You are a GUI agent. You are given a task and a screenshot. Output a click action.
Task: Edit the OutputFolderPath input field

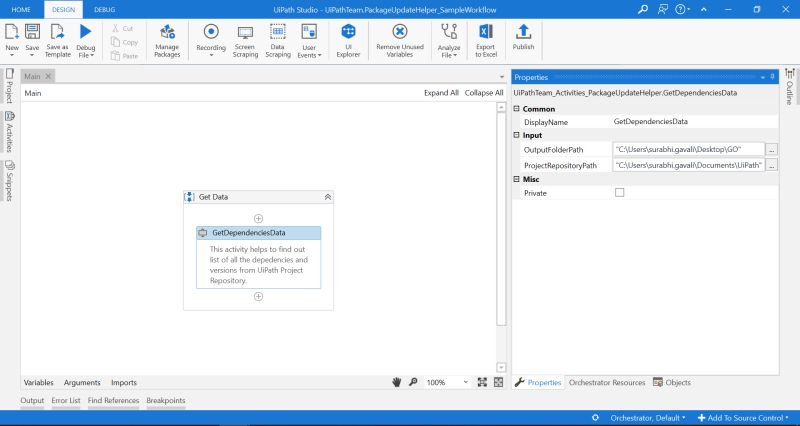click(689, 149)
